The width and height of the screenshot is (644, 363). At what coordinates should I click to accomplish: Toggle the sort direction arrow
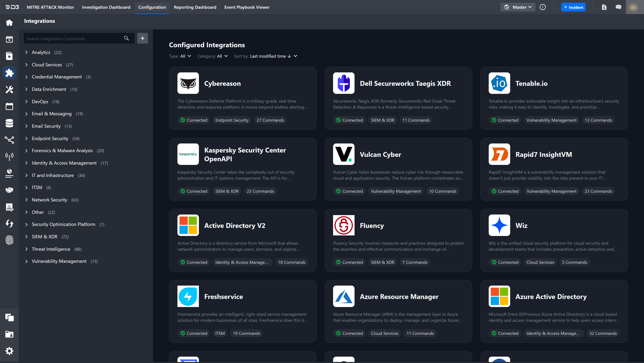click(x=289, y=56)
